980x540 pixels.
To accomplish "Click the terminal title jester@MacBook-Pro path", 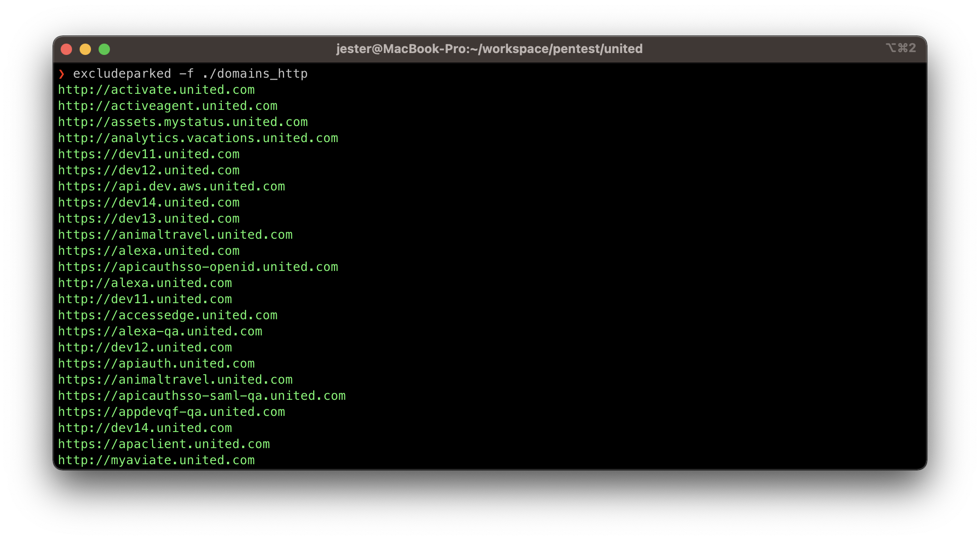I will (490, 49).
